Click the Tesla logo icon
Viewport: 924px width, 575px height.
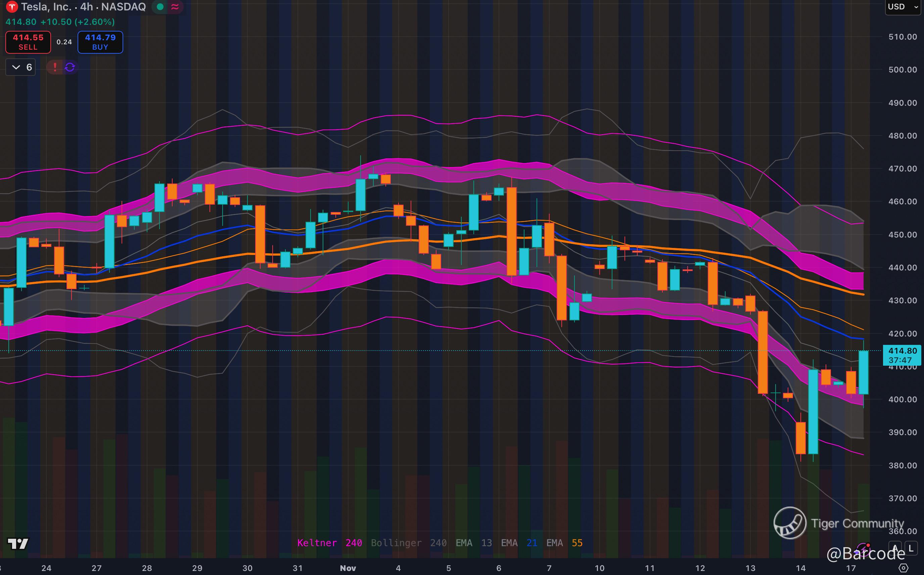tap(12, 7)
